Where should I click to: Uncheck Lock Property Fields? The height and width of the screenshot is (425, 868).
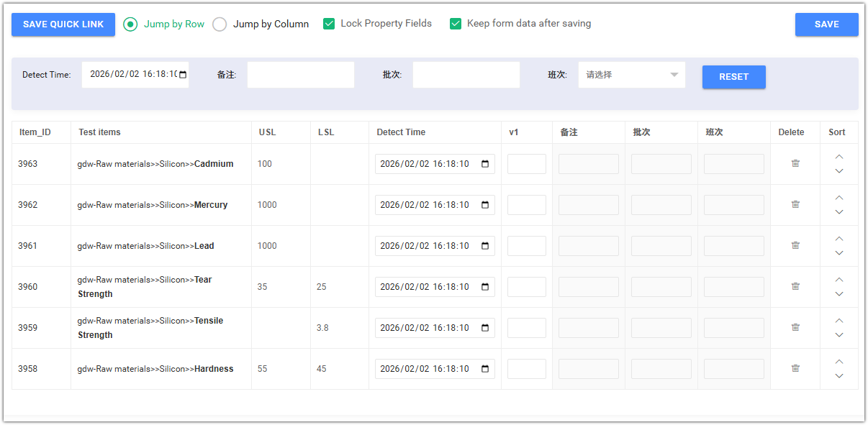[x=329, y=23]
